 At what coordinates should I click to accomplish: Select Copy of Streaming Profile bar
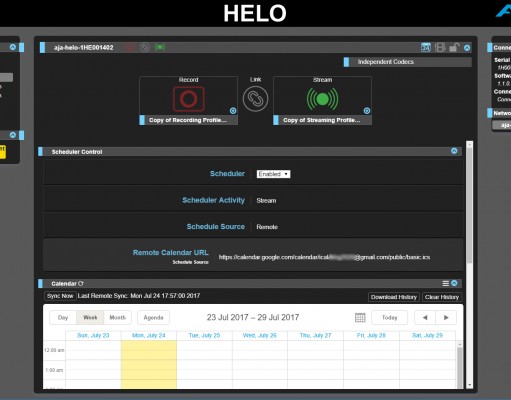(322, 120)
